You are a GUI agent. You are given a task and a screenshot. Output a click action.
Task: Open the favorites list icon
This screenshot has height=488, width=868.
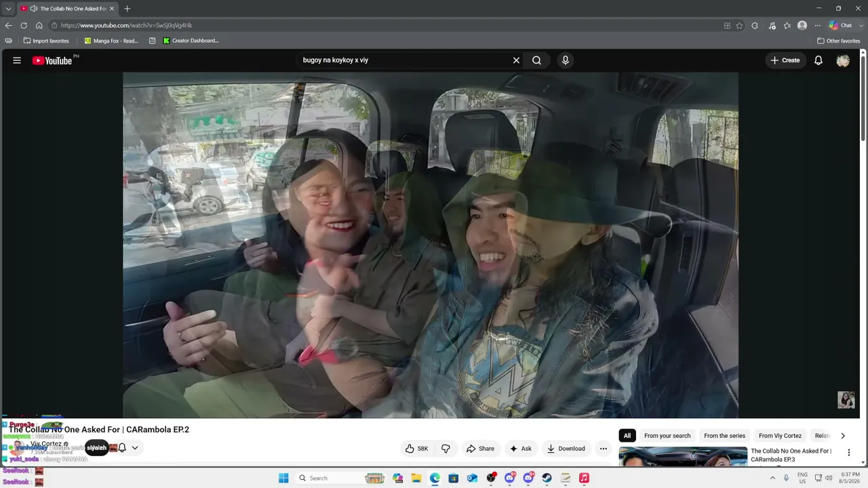[787, 26]
